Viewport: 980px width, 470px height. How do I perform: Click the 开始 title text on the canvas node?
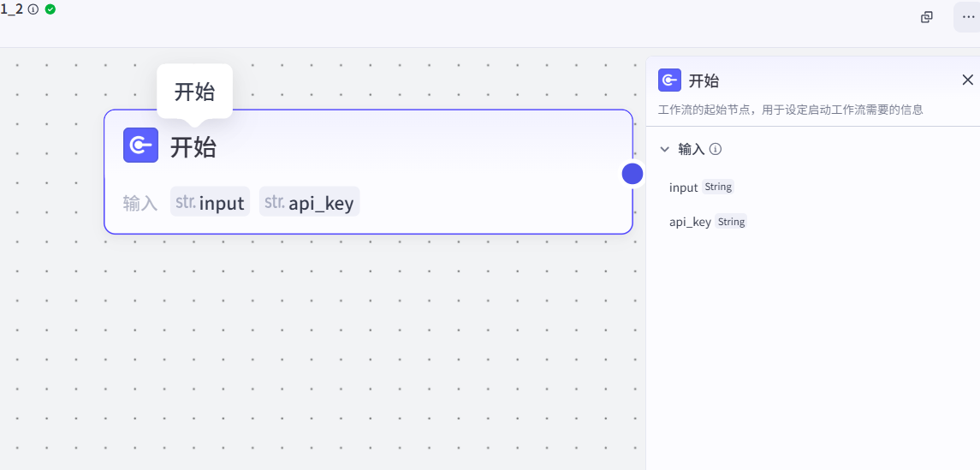coord(193,147)
